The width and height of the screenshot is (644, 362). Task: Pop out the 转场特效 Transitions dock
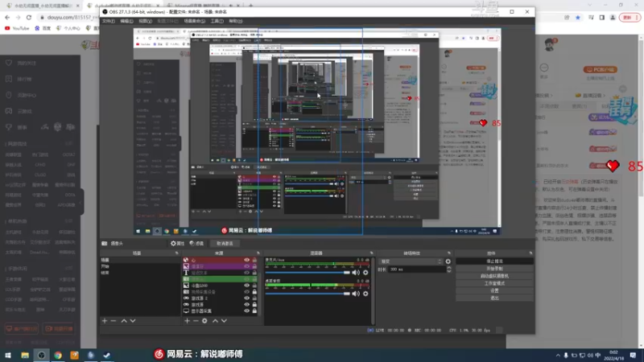(x=449, y=253)
